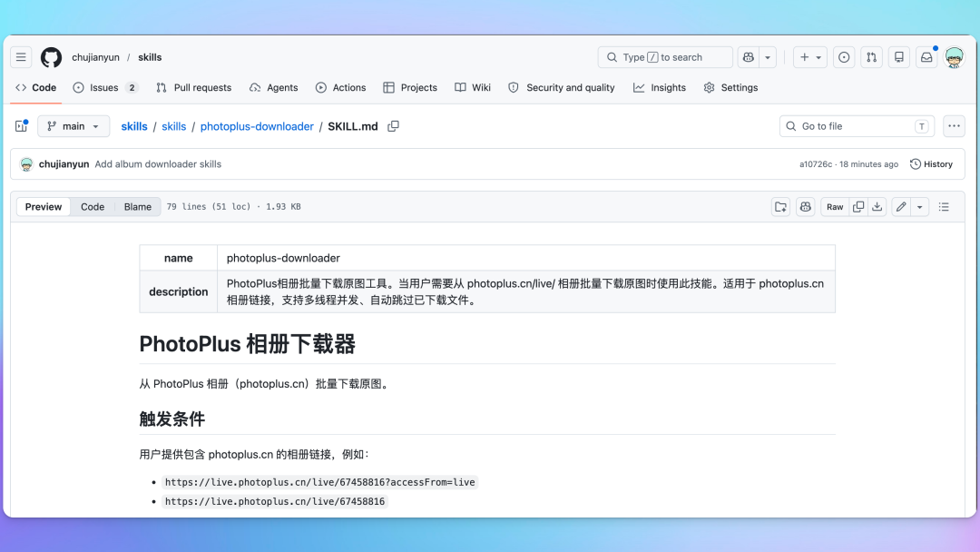View your issues icon in header

click(844, 57)
